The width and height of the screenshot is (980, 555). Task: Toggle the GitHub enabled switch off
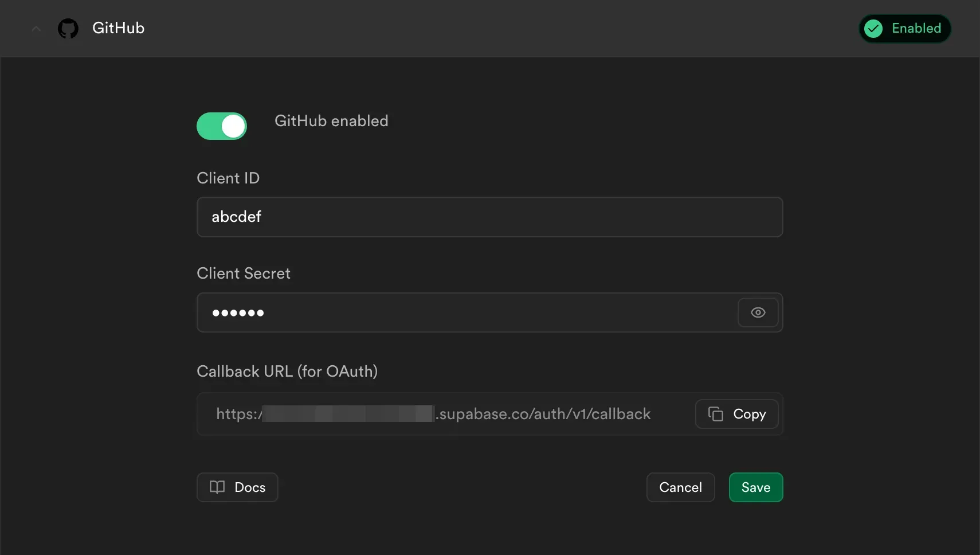(222, 126)
